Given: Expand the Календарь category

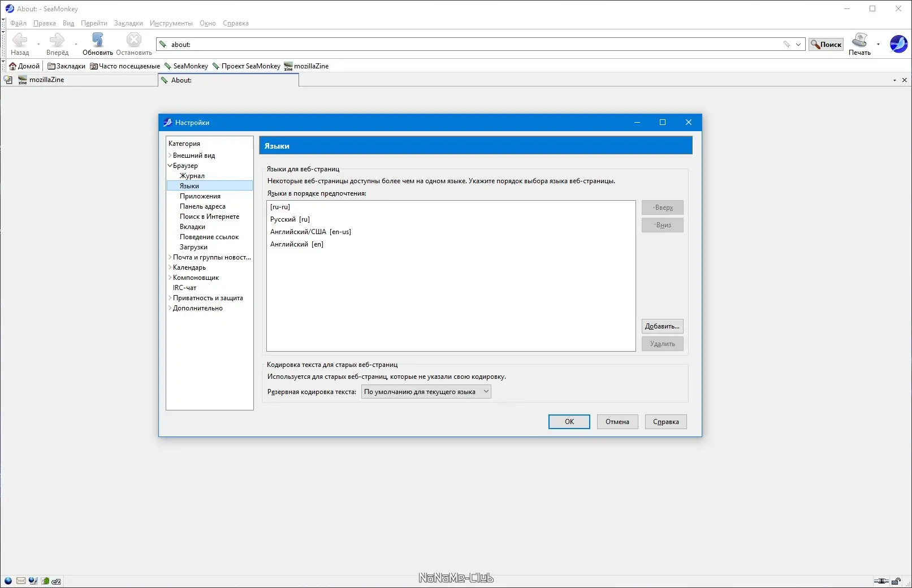Looking at the screenshot, I should (170, 267).
